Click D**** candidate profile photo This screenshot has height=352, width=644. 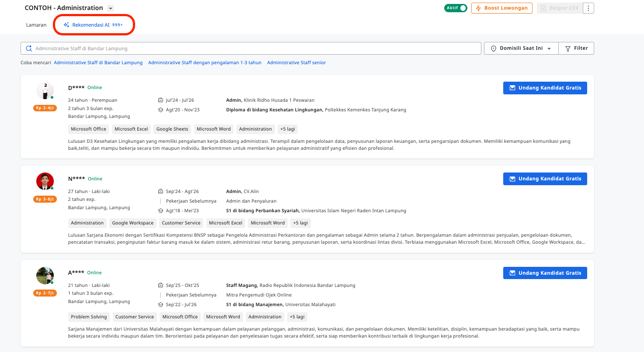click(x=45, y=90)
